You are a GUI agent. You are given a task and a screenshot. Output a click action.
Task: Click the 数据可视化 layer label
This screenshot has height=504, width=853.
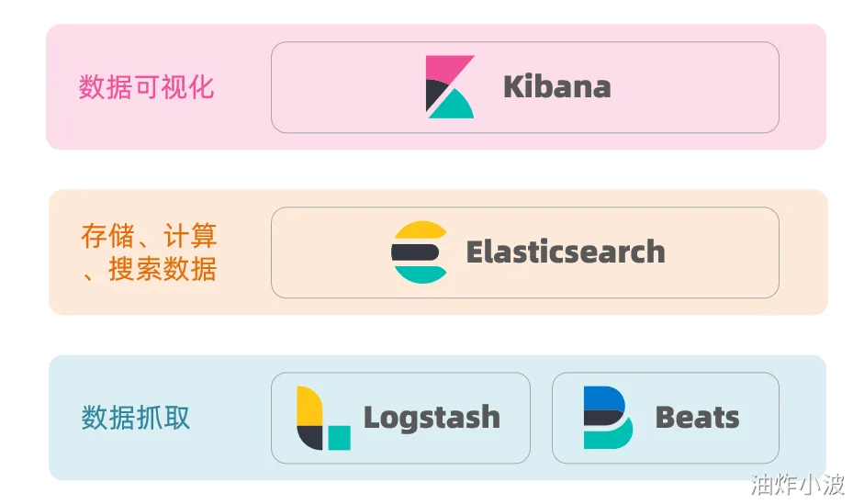[x=146, y=87]
